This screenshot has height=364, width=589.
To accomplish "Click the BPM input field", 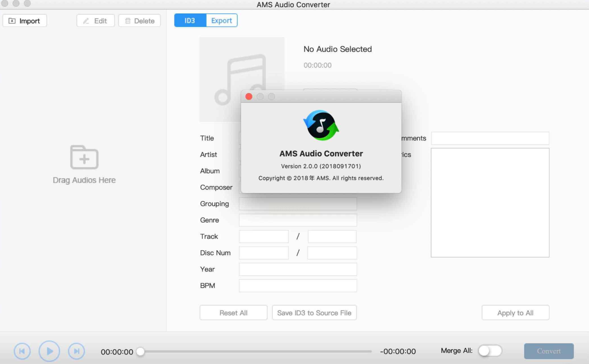I will point(298,285).
